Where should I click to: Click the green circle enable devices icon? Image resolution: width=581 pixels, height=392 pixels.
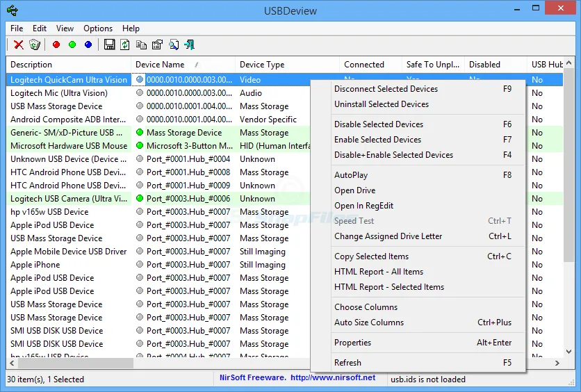pos(72,44)
